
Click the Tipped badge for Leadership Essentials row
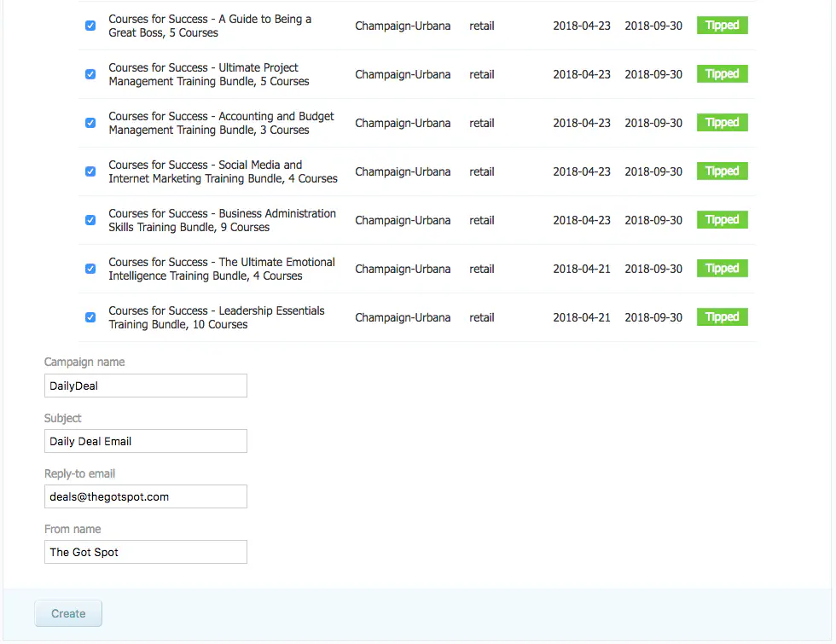click(722, 316)
